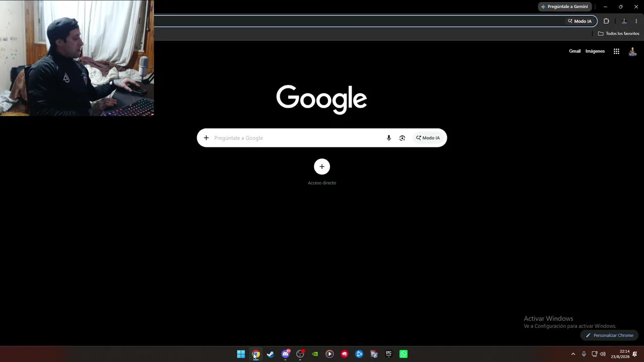Open Modo IA in the address bar
Viewport: 644px width, 362px height.
580,21
